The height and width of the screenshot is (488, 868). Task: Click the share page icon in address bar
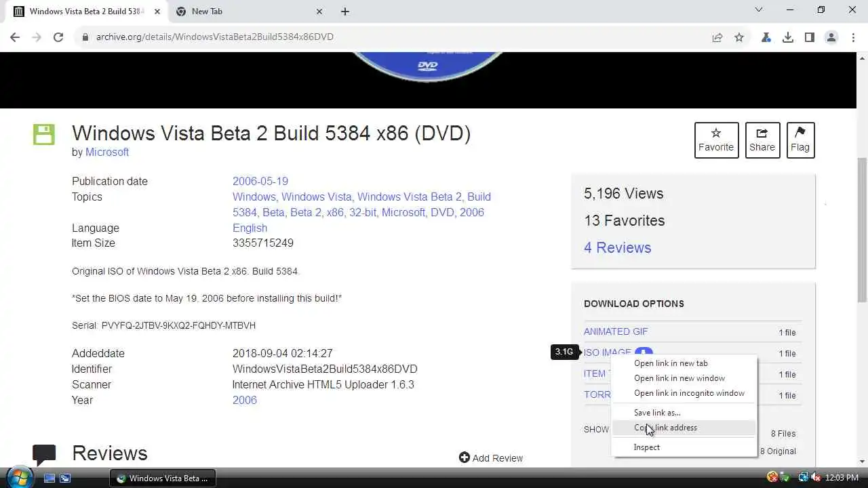pos(717,37)
